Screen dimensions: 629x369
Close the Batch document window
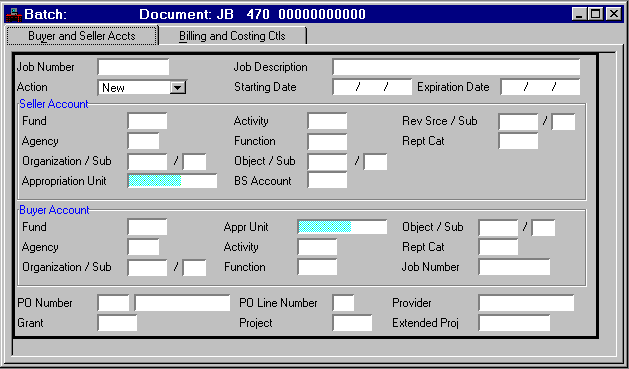pyautogui.click(x=614, y=14)
